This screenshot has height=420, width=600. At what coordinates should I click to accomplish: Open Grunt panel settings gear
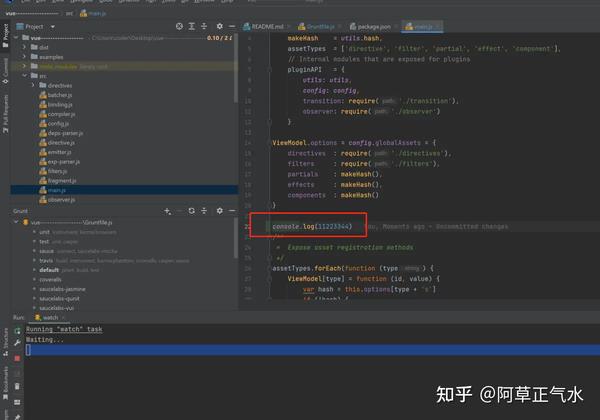pos(219,211)
